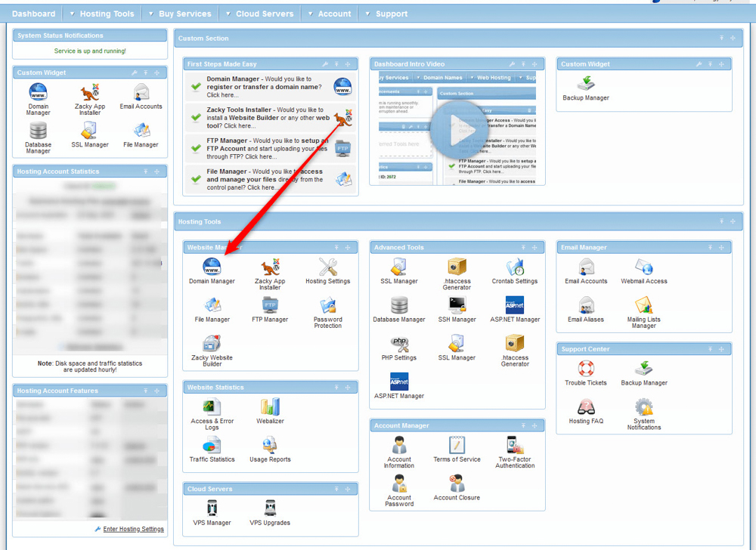View Webalizer website statistics
Image resolution: width=756 pixels, height=550 pixels.
point(269,410)
